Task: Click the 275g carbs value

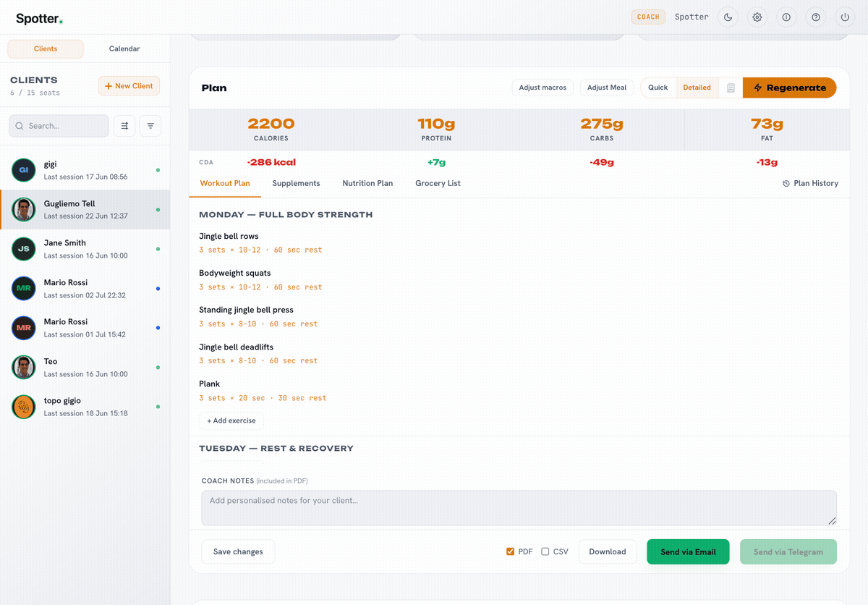Action: 601,124
